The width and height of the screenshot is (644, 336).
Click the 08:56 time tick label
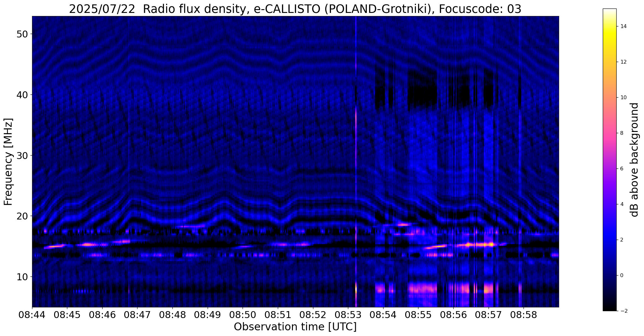click(x=453, y=315)
